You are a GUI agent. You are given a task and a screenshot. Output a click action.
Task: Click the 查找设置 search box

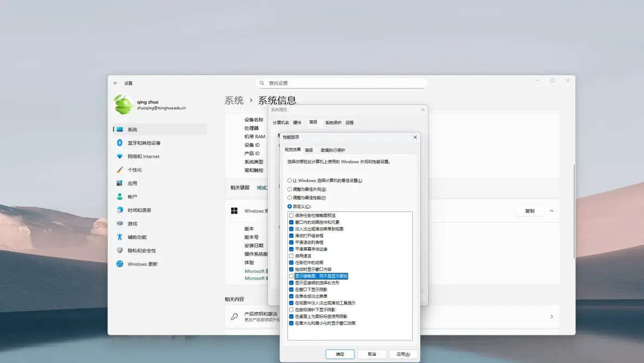(x=341, y=83)
